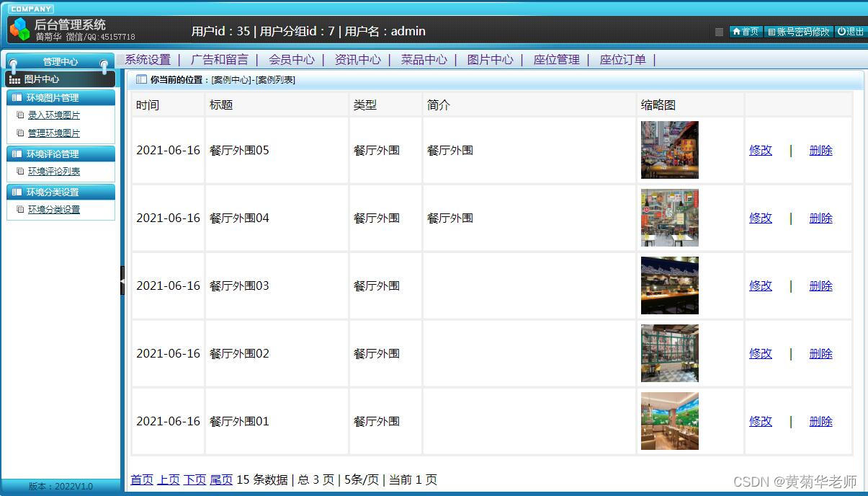
Task: Open the 图片中心 top menu
Action: [490, 60]
